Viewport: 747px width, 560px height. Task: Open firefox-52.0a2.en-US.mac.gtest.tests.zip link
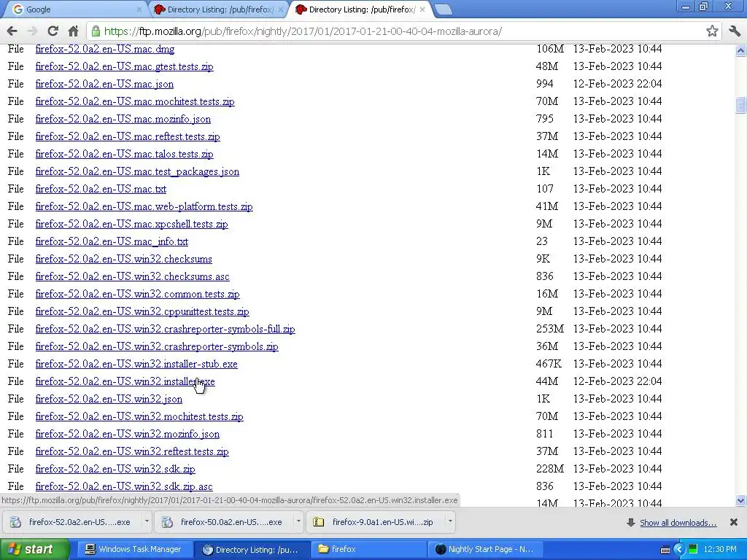pos(124,66)
